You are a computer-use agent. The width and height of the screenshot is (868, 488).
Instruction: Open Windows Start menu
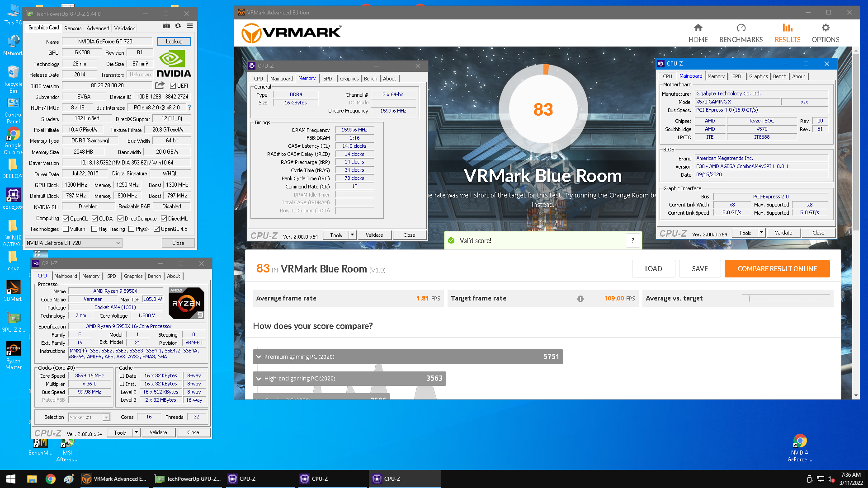point(11,479)
